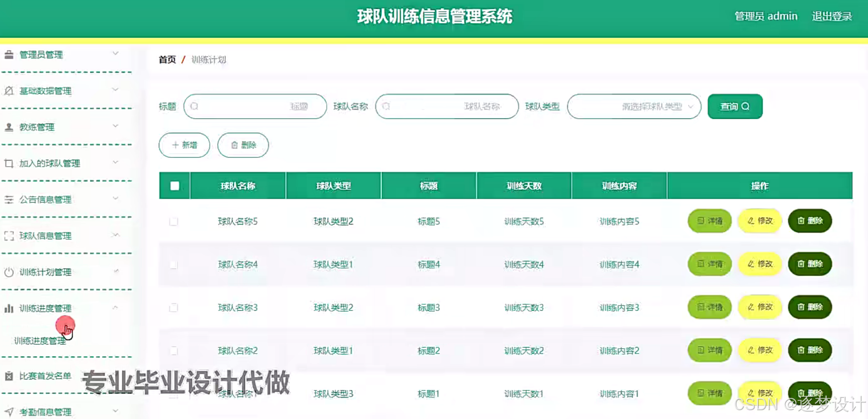Viewport: 868px width, 419px height.
Task: Click the 训练计划 breadcrumb text
Action: (x=209, y=60)
